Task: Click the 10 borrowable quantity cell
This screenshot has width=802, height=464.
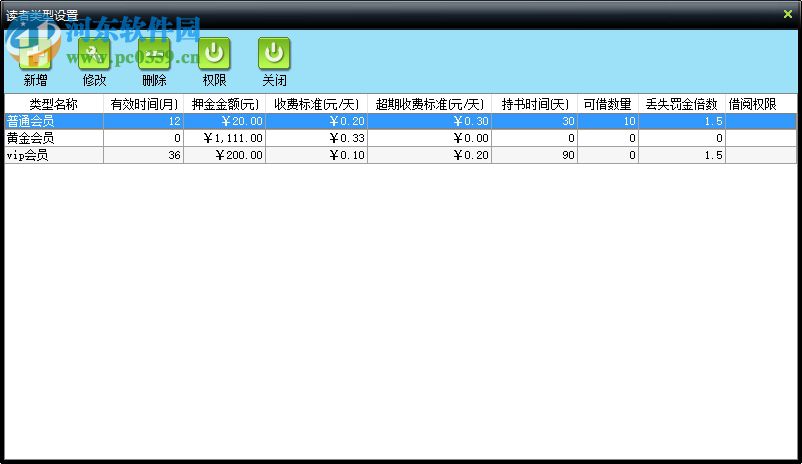Action: point(608,121)
